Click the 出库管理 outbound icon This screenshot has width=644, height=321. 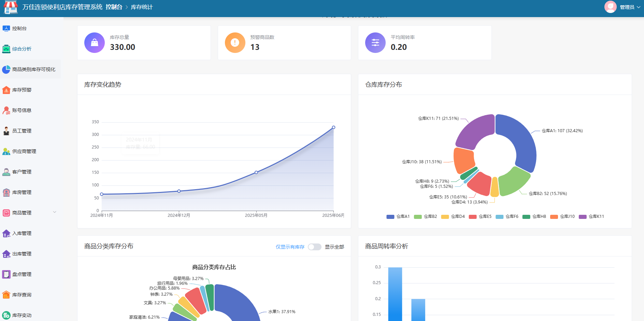(6, 254)
